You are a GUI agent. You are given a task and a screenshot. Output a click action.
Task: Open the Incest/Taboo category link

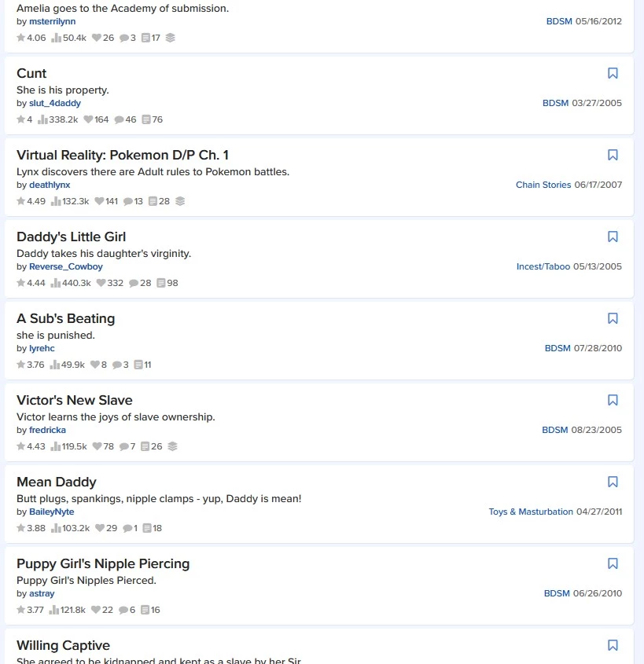coord(543,266)
